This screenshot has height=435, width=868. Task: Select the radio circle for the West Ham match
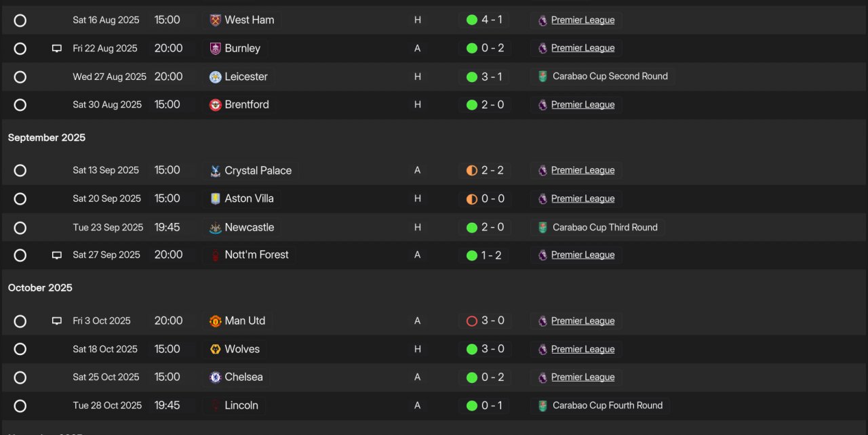[x=20, y=20]
